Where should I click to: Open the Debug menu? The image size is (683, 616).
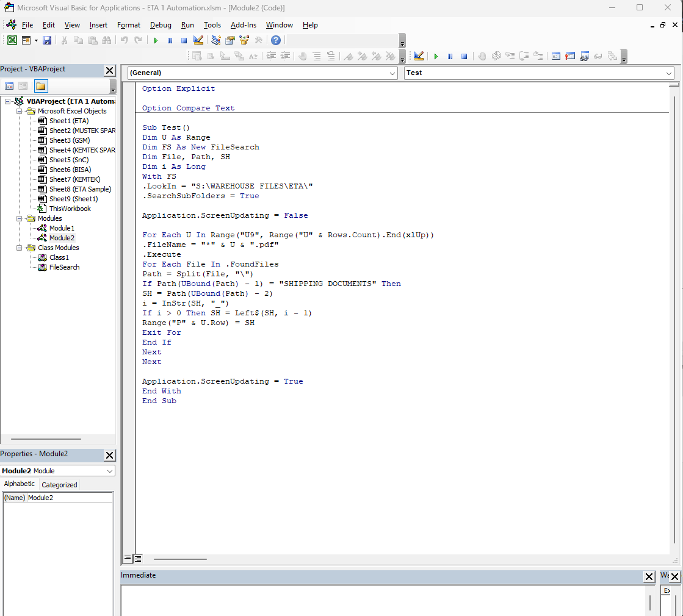pyautogui.click(x=161, y=25)
